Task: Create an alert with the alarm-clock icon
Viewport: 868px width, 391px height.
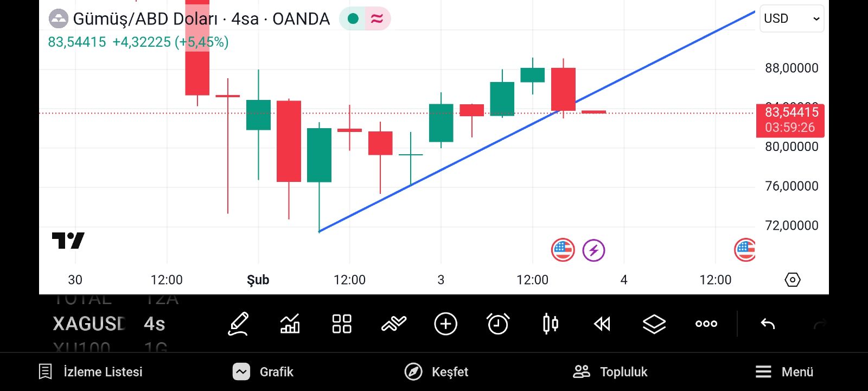Action: coord(498,324)
